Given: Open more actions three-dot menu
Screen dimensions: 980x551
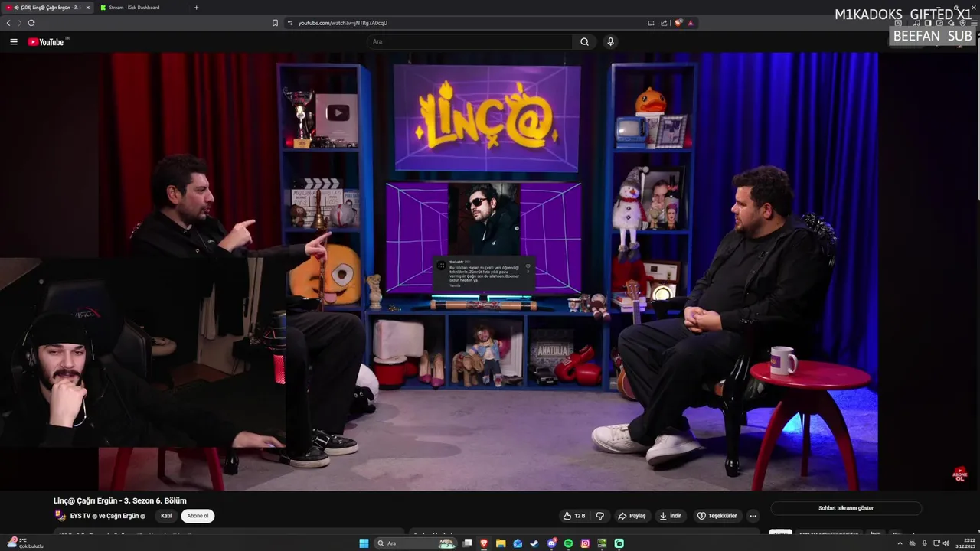Looking at the screenshot, I should pyautogui.click(x=753, y=516).
